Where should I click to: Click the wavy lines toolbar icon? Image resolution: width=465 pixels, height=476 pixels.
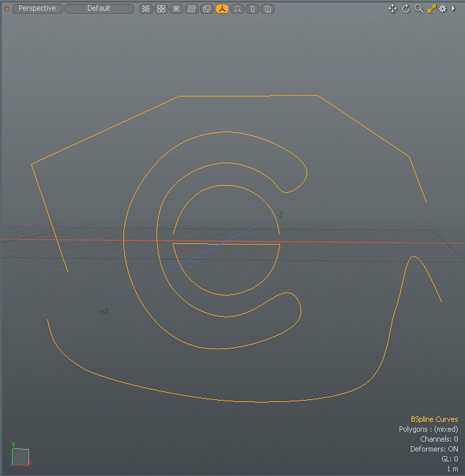point(192,9)
